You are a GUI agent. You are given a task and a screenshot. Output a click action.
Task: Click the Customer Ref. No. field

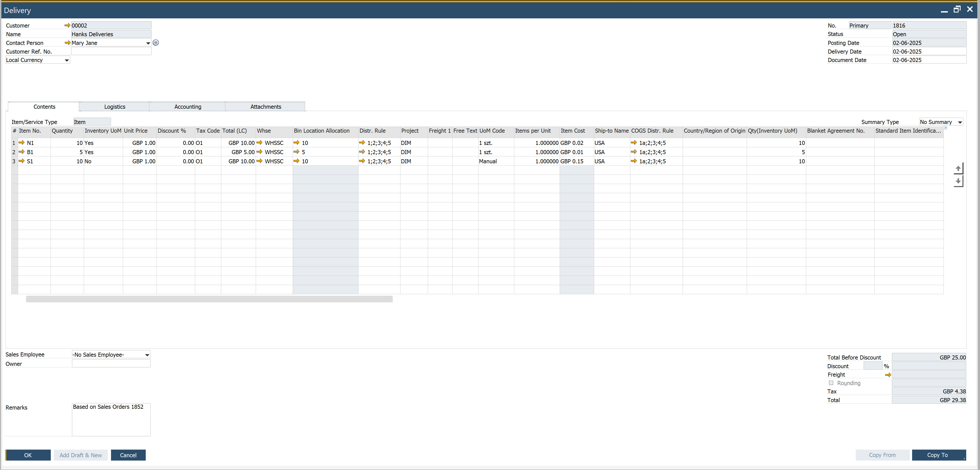111,51
